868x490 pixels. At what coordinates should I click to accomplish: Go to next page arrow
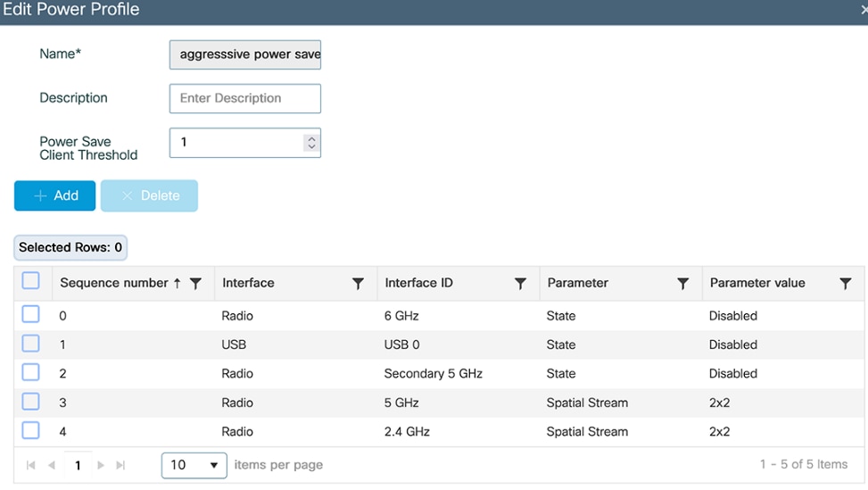tap(101, 465)
